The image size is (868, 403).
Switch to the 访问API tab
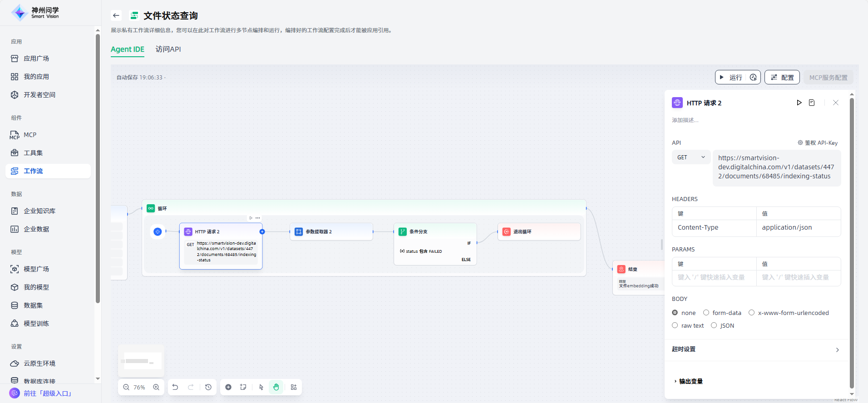coord(168,49)
